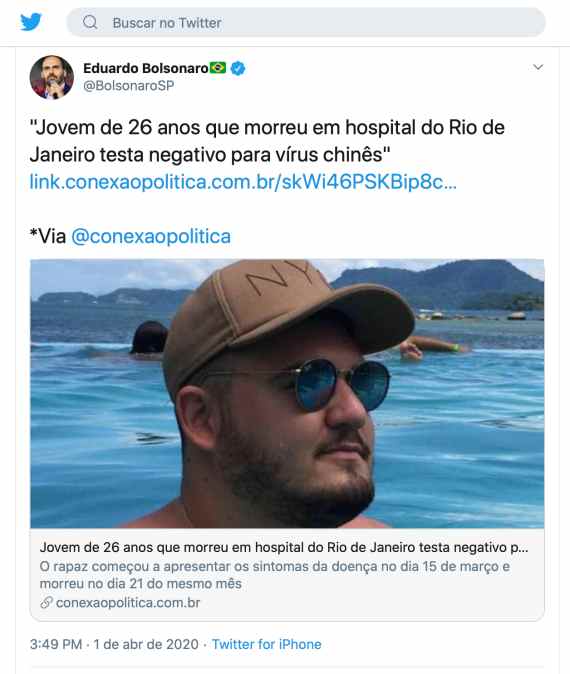Viewport: 570px width, 674px height.
Task: Open Eduardo Bolsonaro's profile picture
Action: [x=52, y=77]
